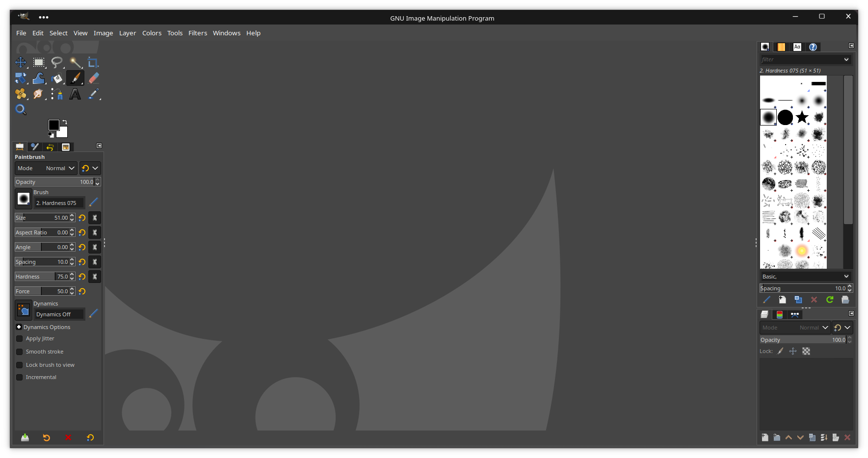Open the Filters menu
Screen dimensions: 868x458
(198, 33)
